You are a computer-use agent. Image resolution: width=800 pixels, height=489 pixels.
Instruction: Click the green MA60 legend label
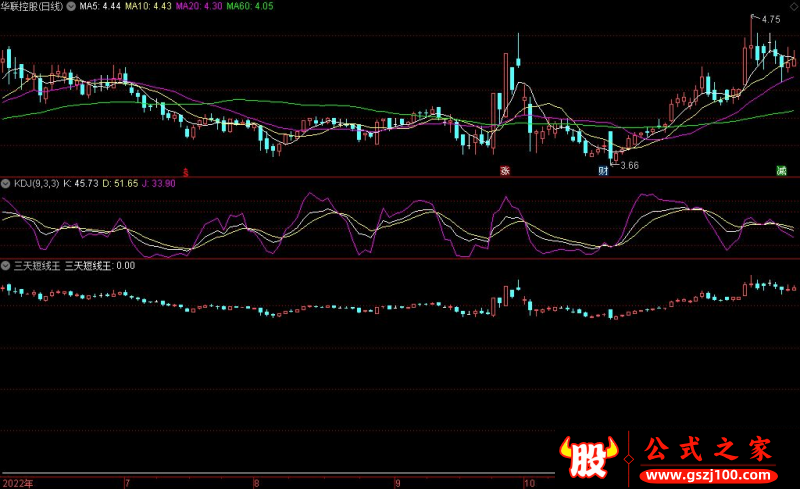(248, 6)
